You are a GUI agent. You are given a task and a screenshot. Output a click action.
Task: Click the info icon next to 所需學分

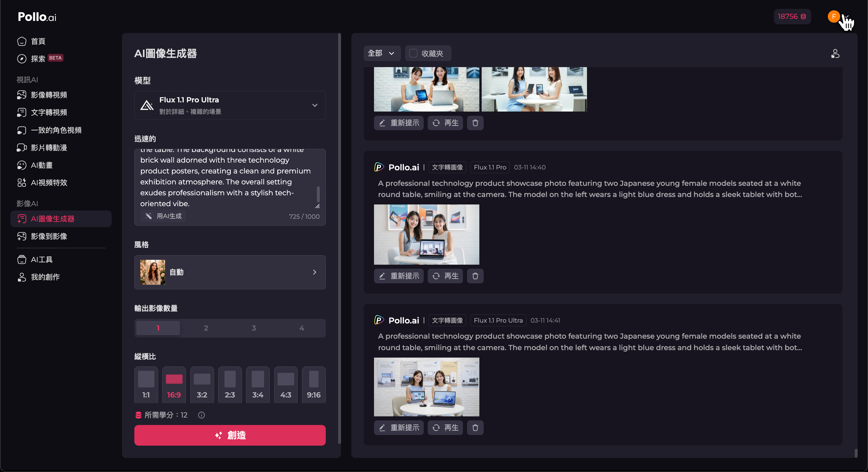[201, 415]
